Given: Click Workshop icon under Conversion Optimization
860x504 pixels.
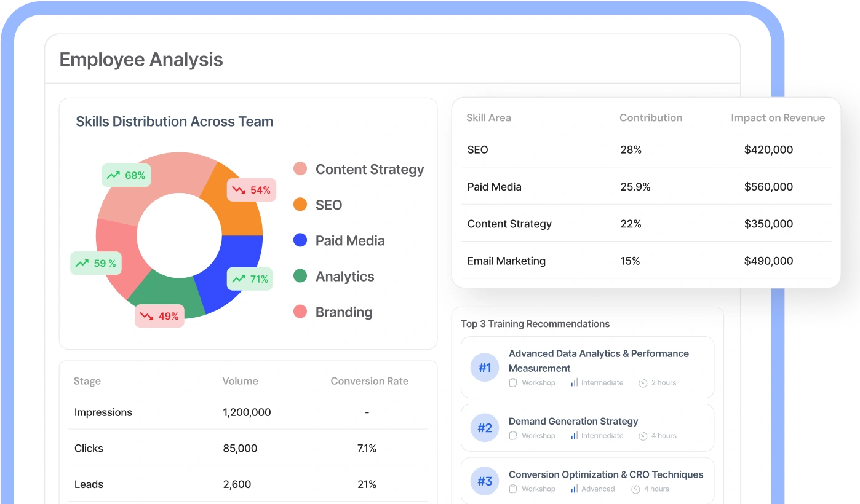Looking at the screenshot, I should pos(513,489).
